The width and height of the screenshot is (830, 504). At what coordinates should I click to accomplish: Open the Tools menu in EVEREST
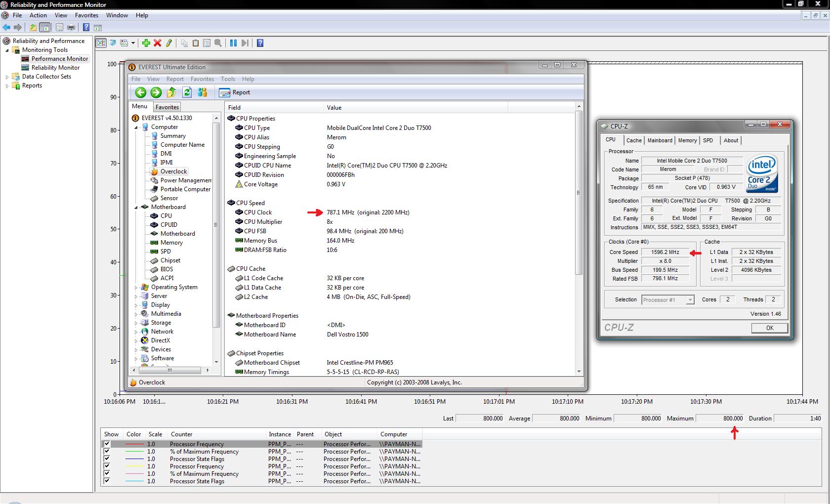pos(228,79)
